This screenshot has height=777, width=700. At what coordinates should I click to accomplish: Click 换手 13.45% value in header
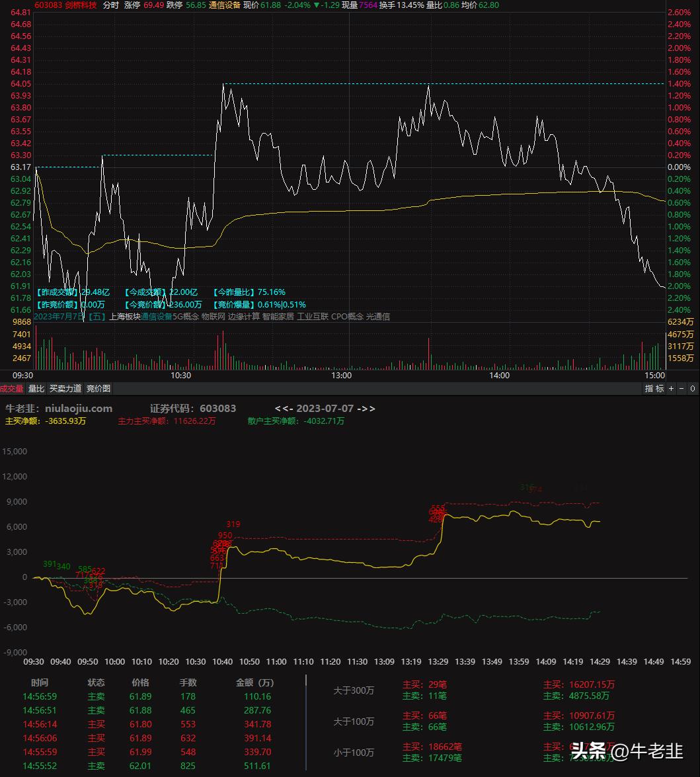[402, 5]
